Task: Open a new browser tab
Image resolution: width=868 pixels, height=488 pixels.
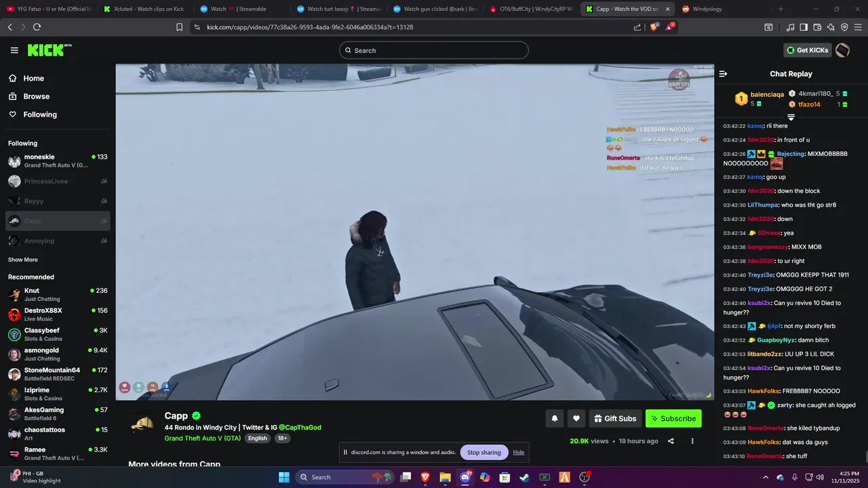Action: point(781,9)
